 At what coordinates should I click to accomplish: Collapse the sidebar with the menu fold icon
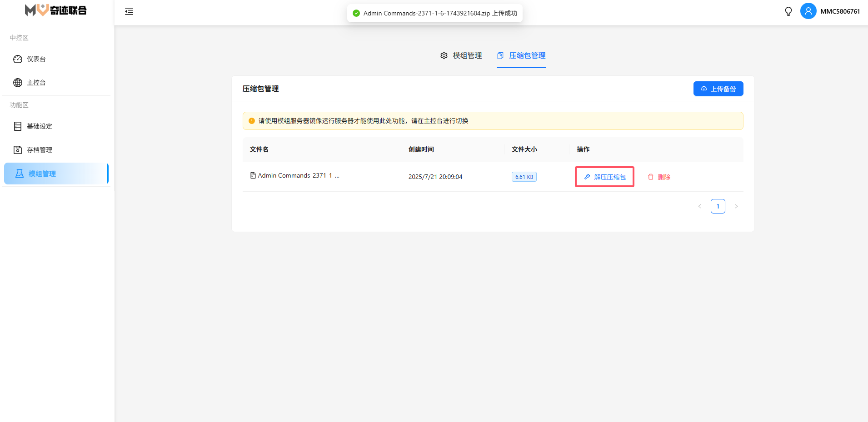click(129, 11)
